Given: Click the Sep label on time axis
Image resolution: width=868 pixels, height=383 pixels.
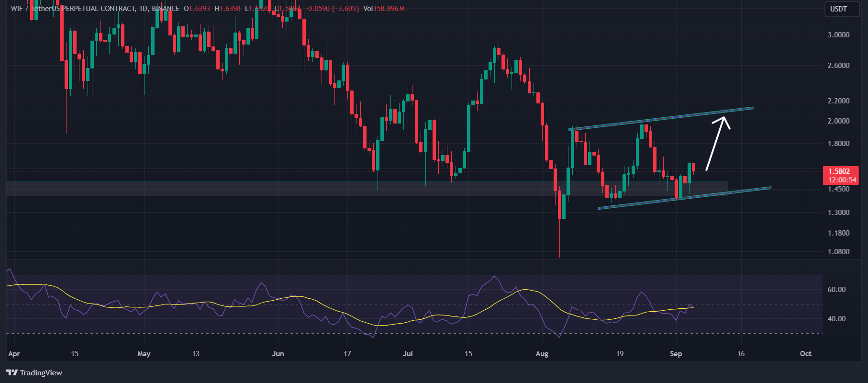Looking at the screenshot, I should [676, 354].
